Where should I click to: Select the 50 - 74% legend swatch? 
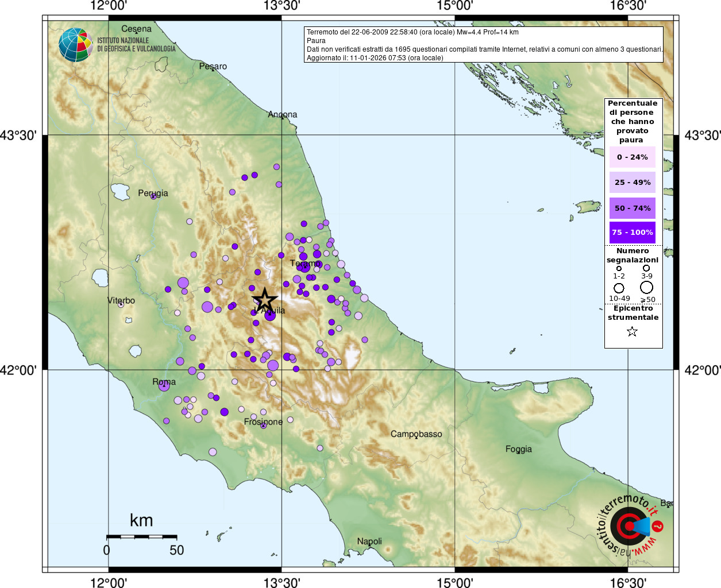632,208
